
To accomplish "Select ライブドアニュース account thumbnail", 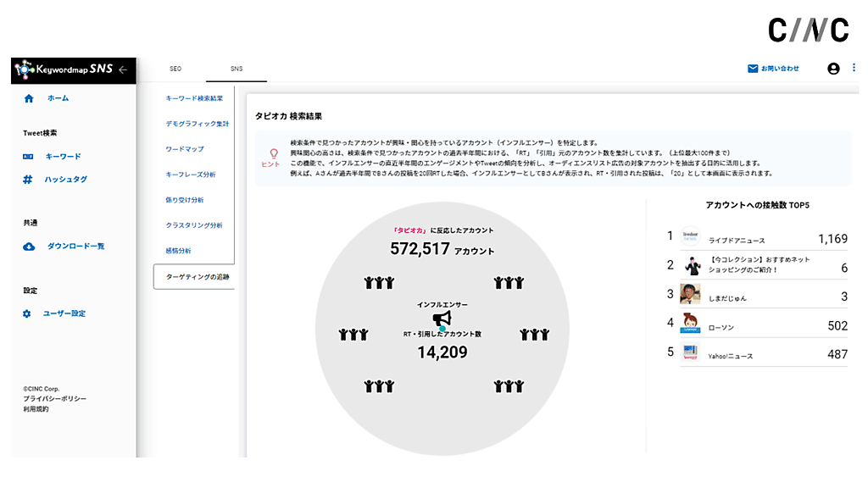I will (x=690, y=239).
